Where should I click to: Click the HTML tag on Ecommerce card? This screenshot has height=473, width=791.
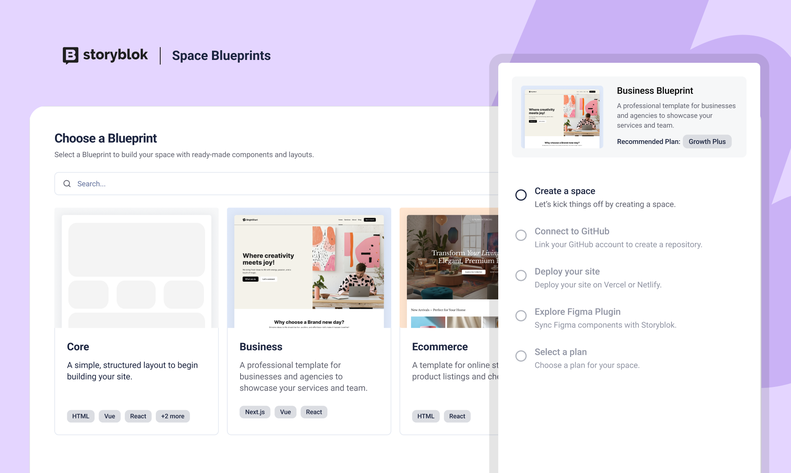(426, 416)
